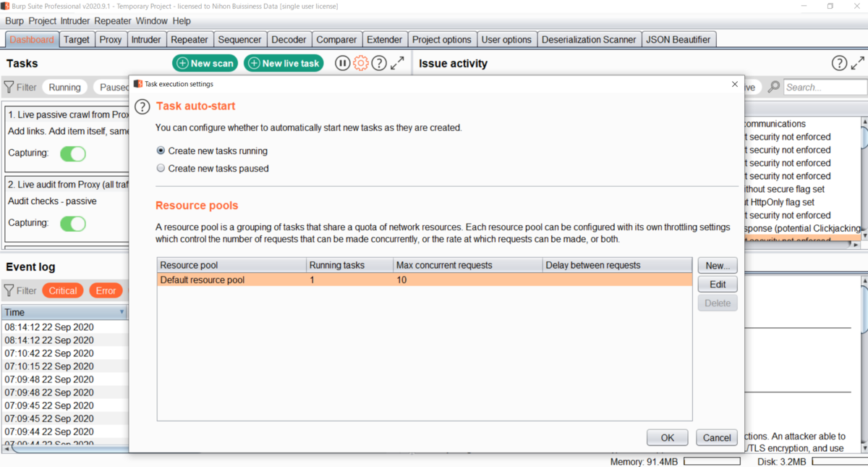This screenshot has width=868, height=467.
Task: Click the Running tasks column header
Action: [350, 266]
